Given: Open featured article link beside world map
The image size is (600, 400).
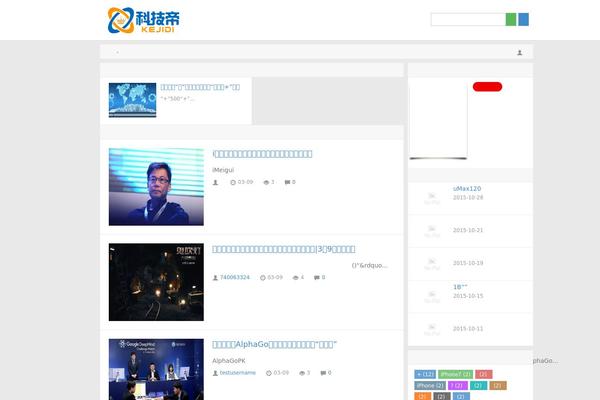Looking at the screenshot, I should pyautogui.click(x=200, y=87).
